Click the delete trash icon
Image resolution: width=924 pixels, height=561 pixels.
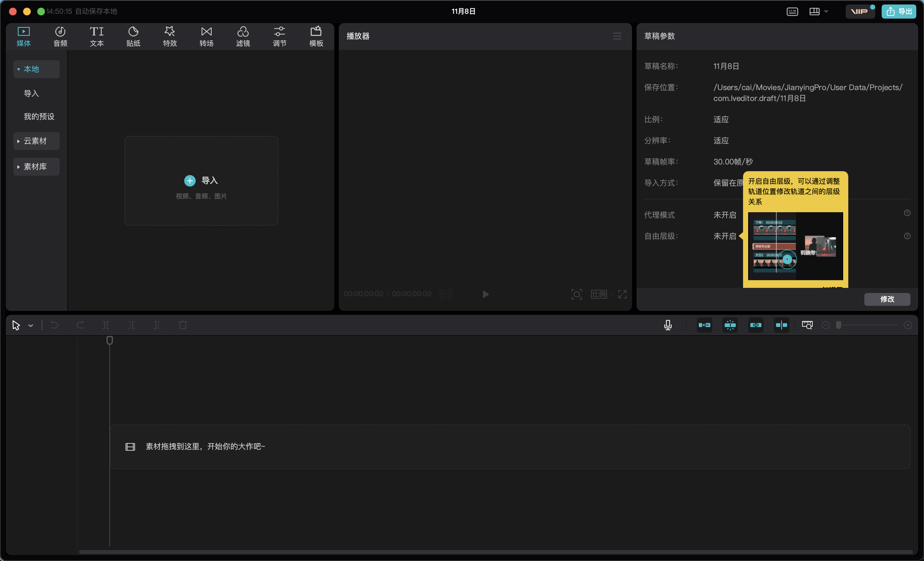pos(183,325)
